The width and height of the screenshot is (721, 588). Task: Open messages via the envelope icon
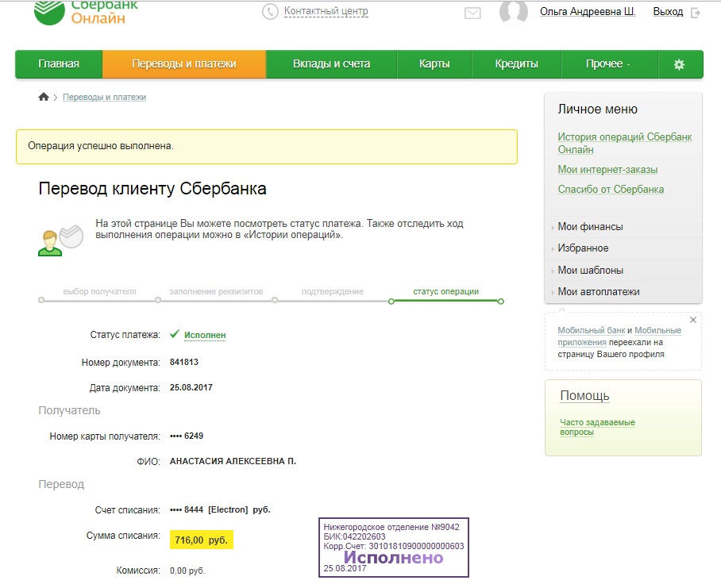(x=472, y=13)
